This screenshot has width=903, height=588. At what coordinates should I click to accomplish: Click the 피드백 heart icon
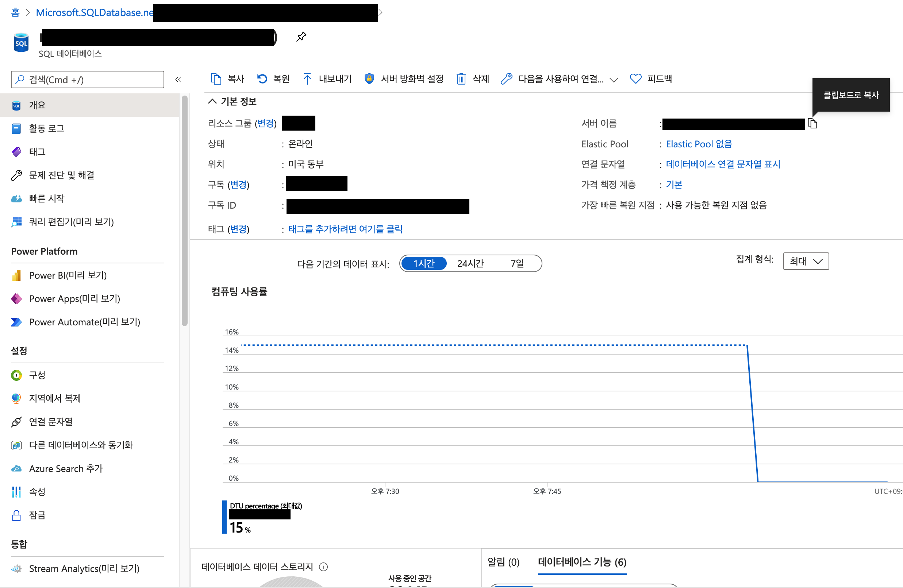[635, 79]
